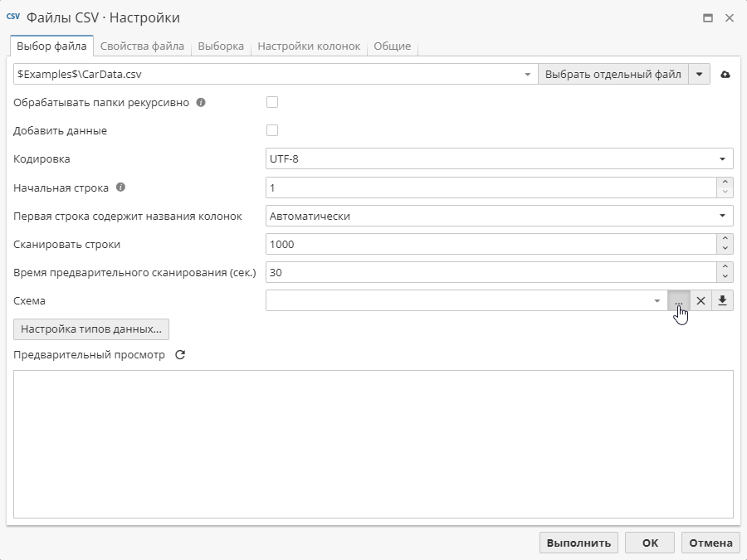Open the 'Кодировка' UTF-8 dropdown

(x=722, y=158)
